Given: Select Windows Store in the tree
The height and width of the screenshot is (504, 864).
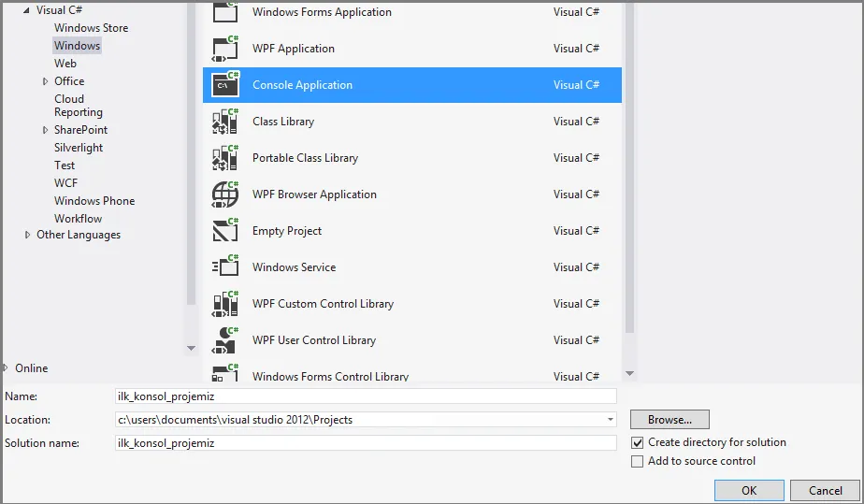Looking at the screenshot, I should (x=91, y=28).
